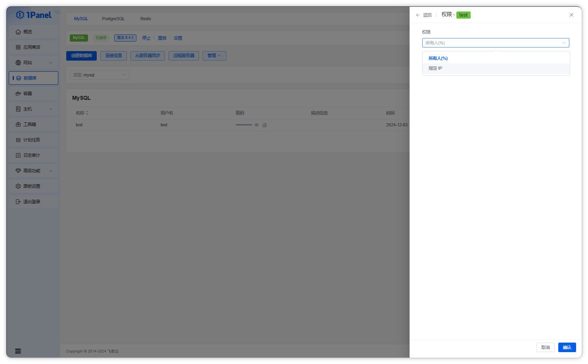Select 指定 IP option in dropdown
Image resolution: width=588 pixels, height=364 pixels.
point(435,69)
